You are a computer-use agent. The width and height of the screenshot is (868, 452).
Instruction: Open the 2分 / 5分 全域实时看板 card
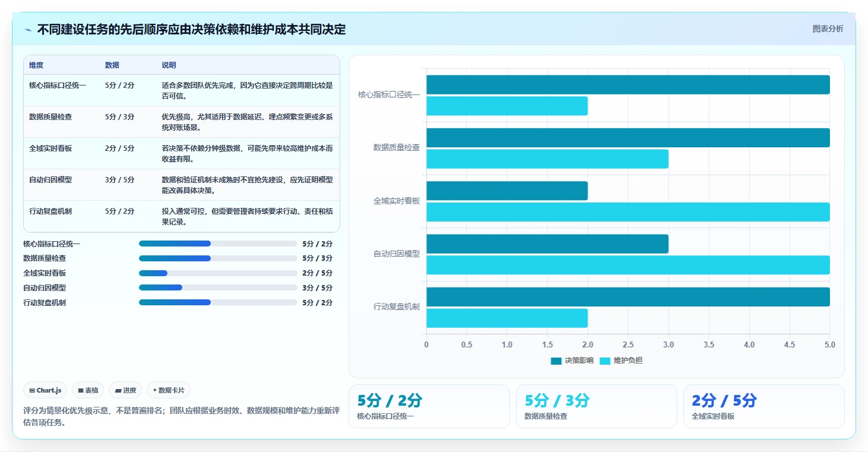click(764, 406)
